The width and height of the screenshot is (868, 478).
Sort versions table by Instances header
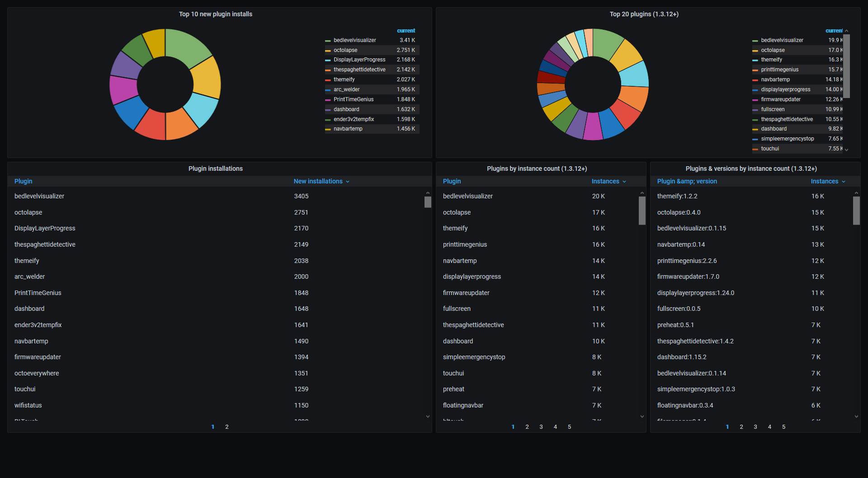[x=827, y=181]
